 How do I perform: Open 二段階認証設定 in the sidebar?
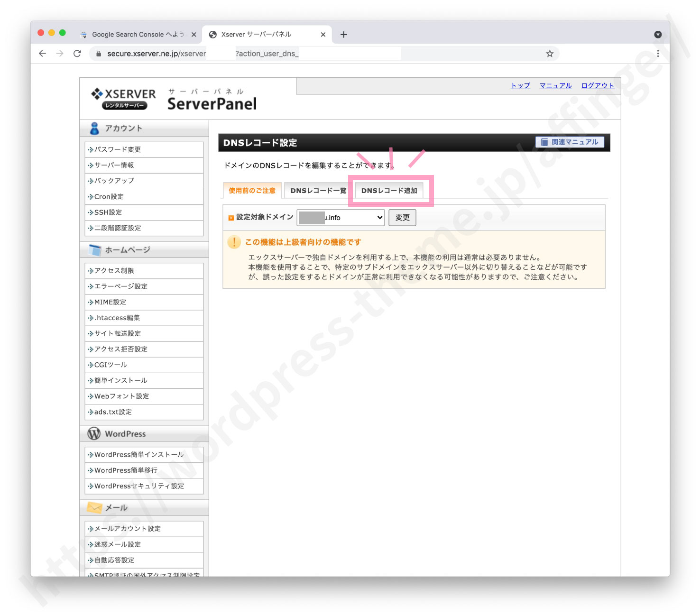click(144, 228)
